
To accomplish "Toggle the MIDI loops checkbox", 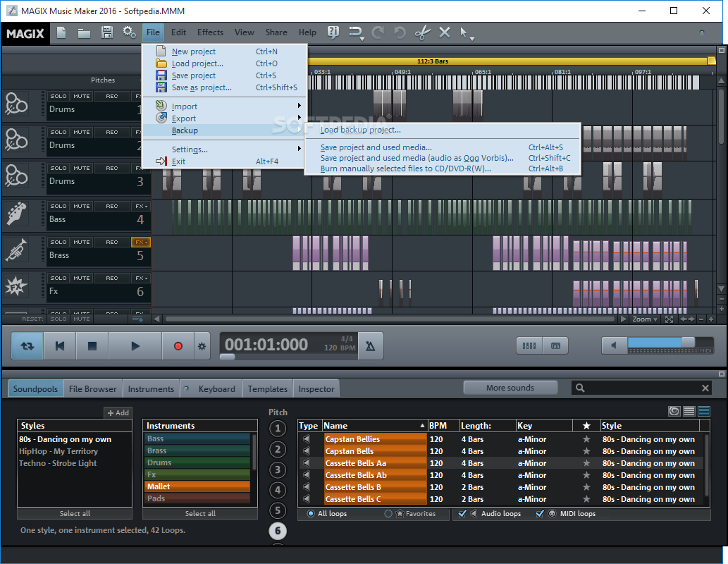I will click(540, 513).
